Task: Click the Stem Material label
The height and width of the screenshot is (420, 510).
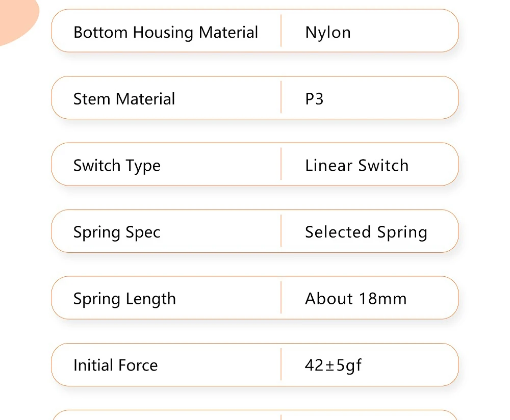Action: pyautogui.click(x=124, y=99)
